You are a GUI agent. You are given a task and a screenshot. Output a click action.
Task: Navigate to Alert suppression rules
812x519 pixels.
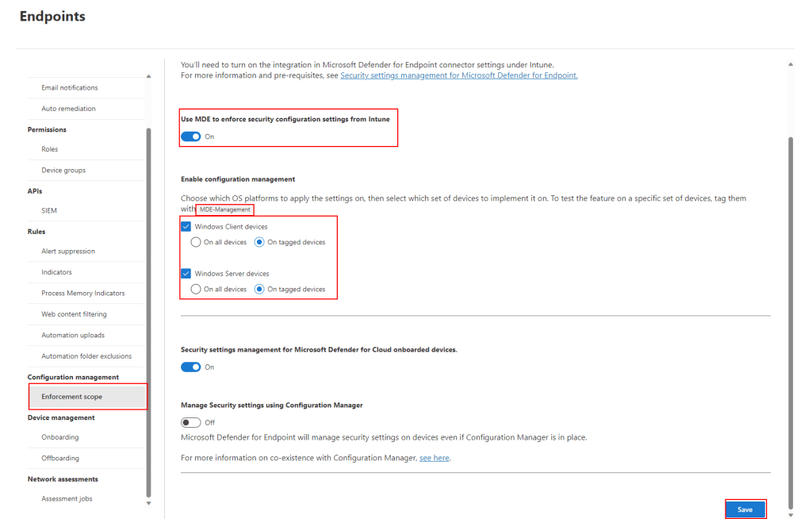68,252
